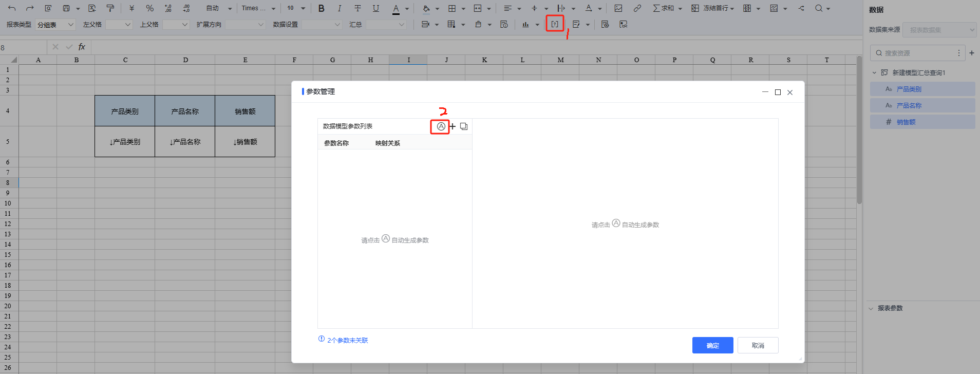Open the 左父格 dropdown
Screen dimensions: 980x374
[119, 25]
